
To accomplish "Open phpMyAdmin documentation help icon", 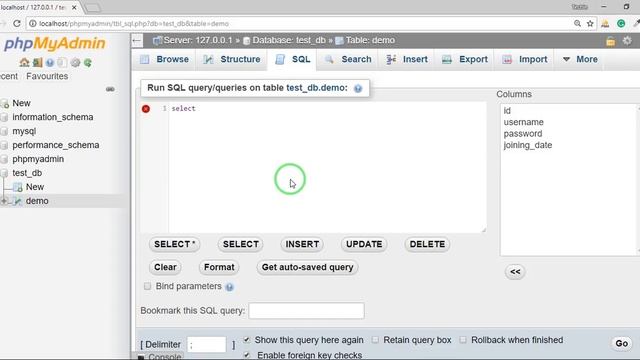I will coord(50,62).
